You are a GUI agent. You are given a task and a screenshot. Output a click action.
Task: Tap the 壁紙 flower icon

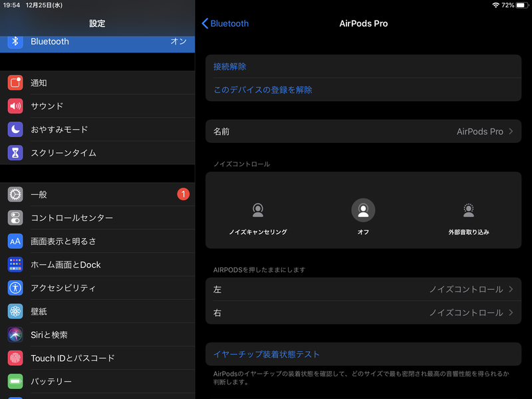pyautogui.click(x=15, y=311)
